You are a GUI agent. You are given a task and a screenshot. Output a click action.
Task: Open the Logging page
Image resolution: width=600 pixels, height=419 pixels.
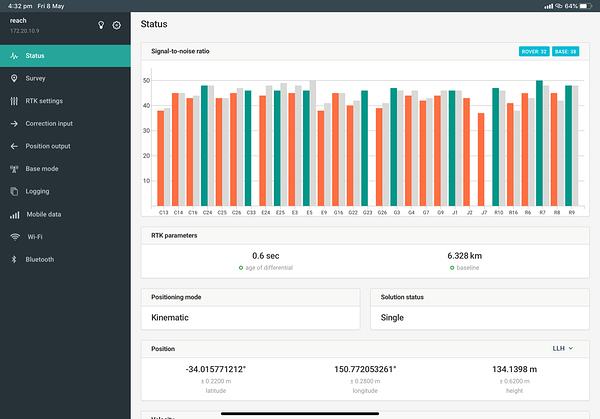[x=65, y=191]
